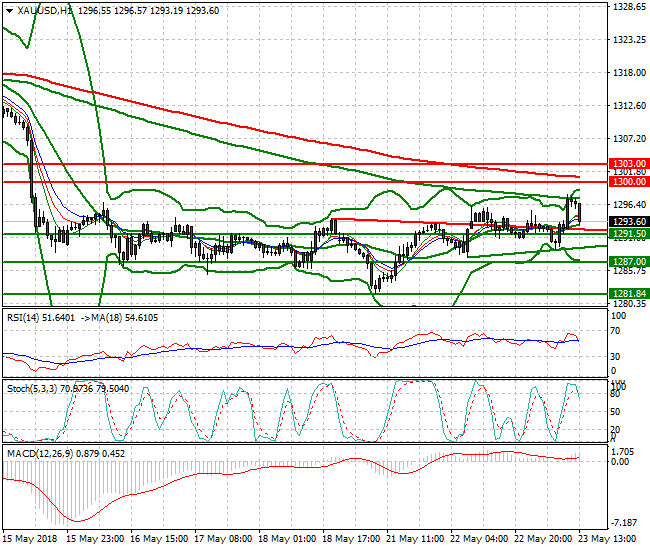Click the MACD(12,26,9) 0.879 0.452 label
650x550 pixels.
(x=66, y=454)
